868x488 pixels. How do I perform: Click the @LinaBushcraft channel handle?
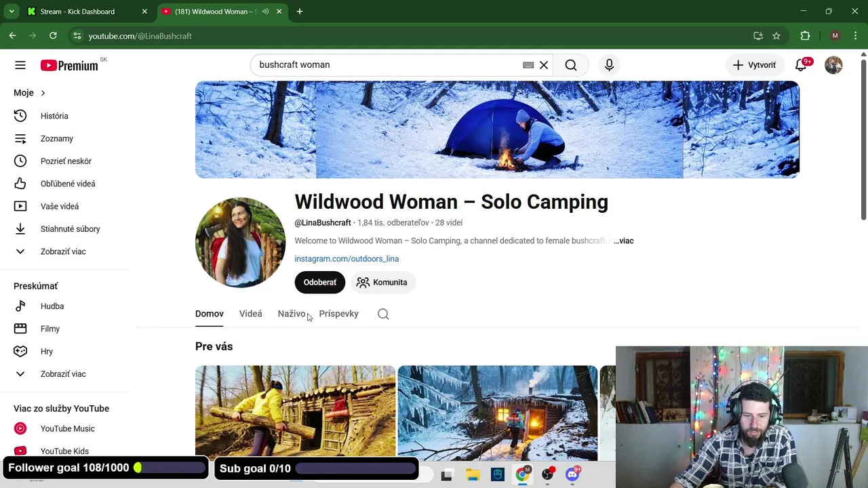point(323,223)
